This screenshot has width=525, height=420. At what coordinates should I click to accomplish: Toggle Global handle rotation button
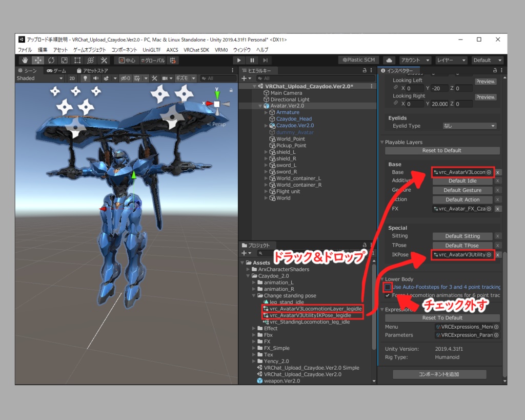153,61
